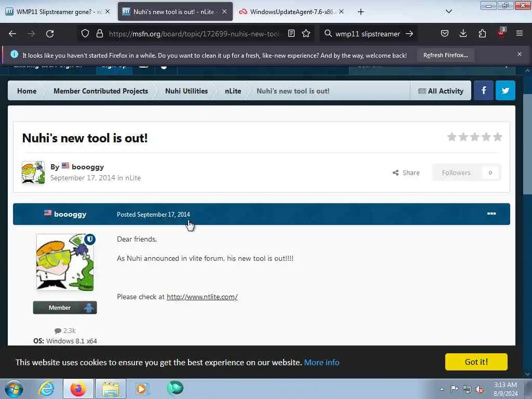Open Windows Explorer folder on taskbar
Screen dimensions: 532x399
[x=111, y=389]
